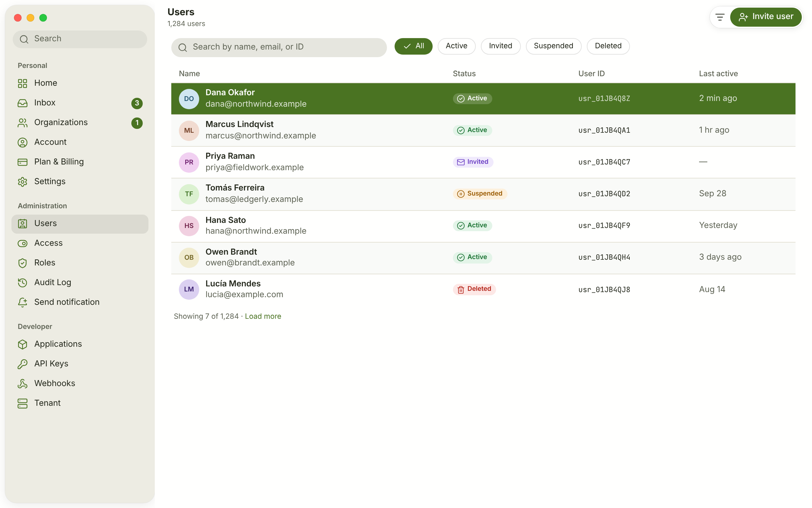Click Lucía Mendes Deleted status badge

point(474,289)
